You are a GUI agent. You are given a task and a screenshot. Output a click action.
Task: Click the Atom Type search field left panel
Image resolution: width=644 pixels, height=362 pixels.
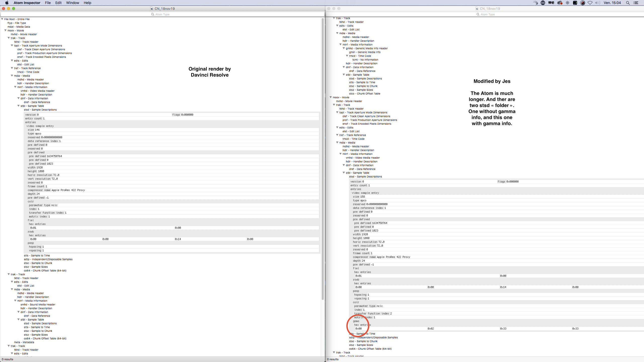pos(162,14)
